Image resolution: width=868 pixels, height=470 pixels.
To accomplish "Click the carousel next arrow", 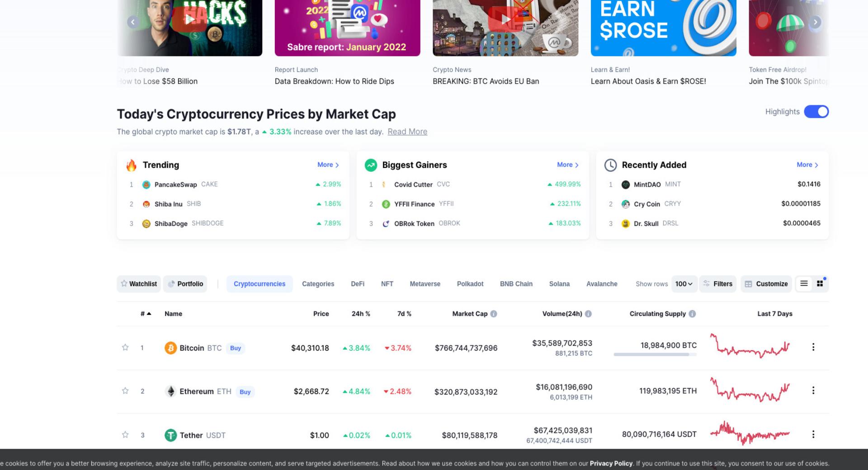I will coord(815,22).
